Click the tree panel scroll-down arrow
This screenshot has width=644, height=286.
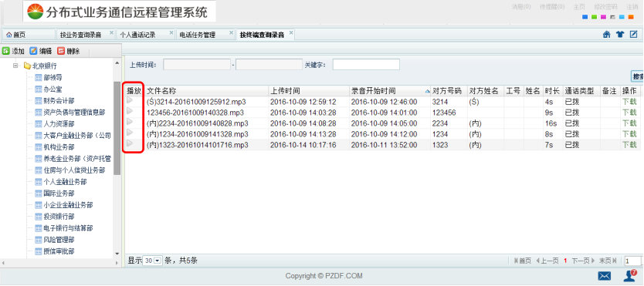pos(117,254)
